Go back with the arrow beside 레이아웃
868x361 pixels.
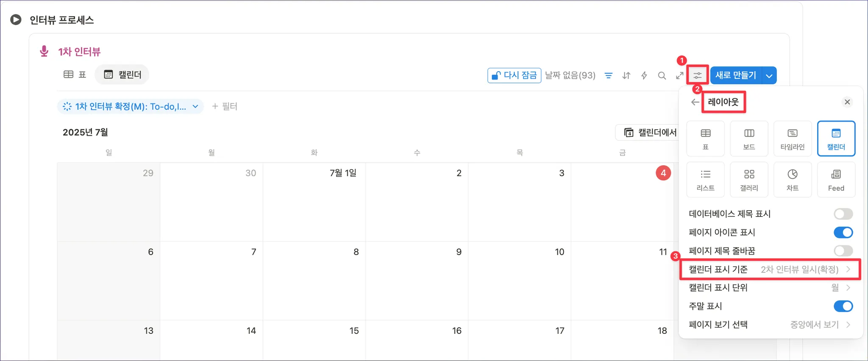695,102
